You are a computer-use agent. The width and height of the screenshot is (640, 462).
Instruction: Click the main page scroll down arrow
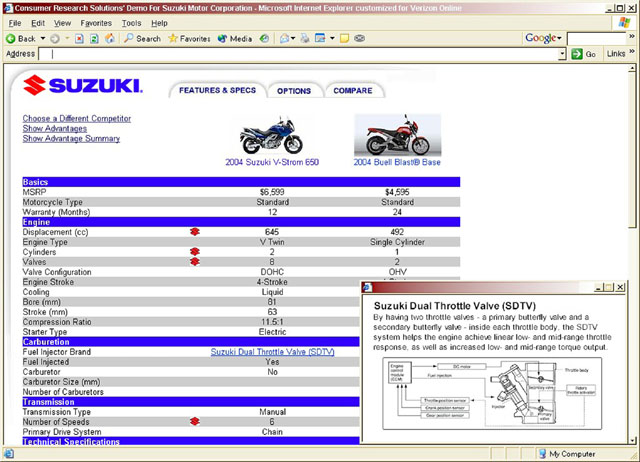pyautogui.click(x=632, y=440)
